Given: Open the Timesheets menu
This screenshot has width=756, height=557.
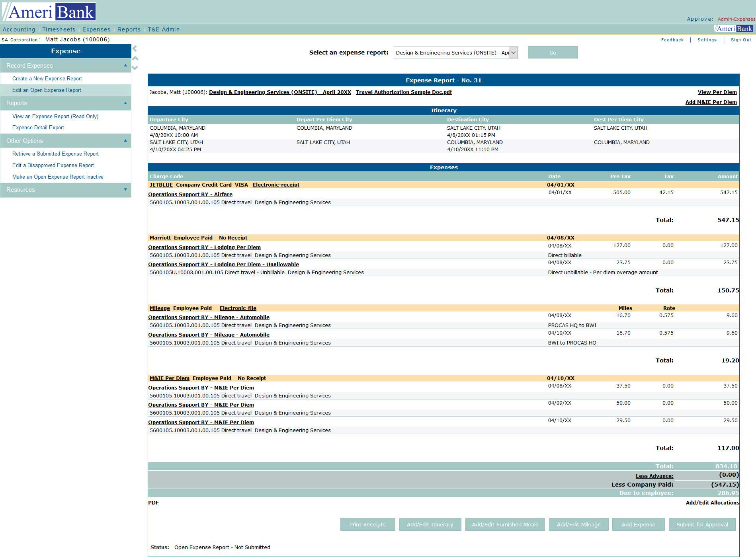Looking at the screenshot, I should 59,29.
